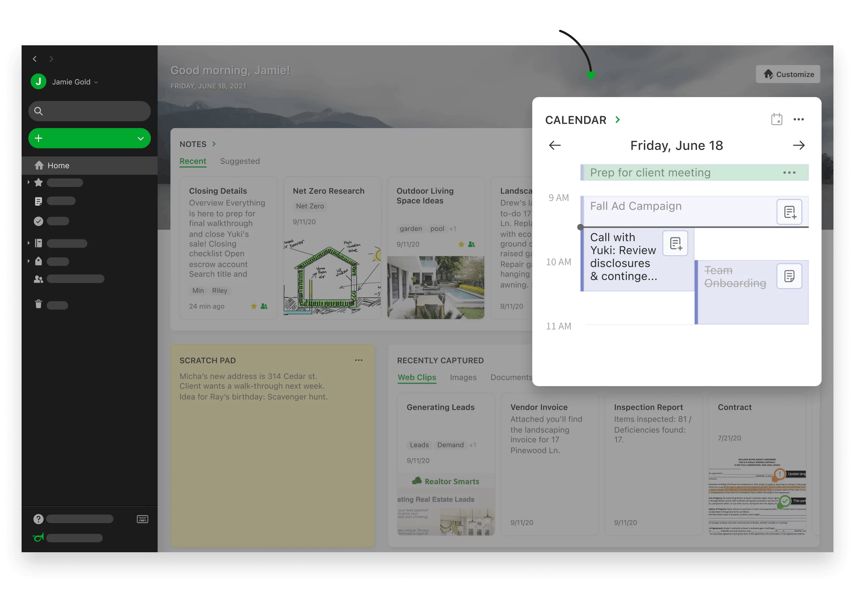The width and height of the screenshot is (868, 604).
Task: Click the shared-people indicator on Closing Details
Action: [x=263, y=306]
